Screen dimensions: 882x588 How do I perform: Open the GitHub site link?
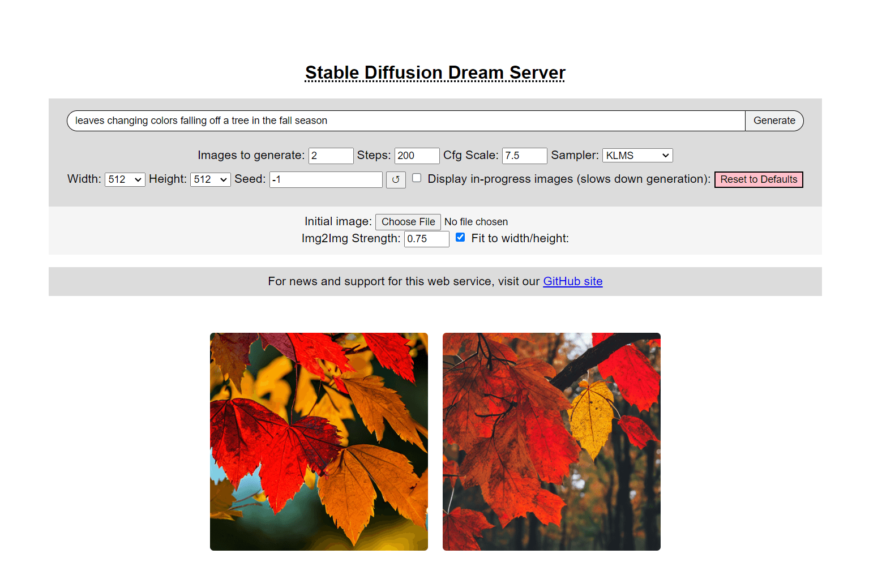pyautogui.click(x=572, y=281)
